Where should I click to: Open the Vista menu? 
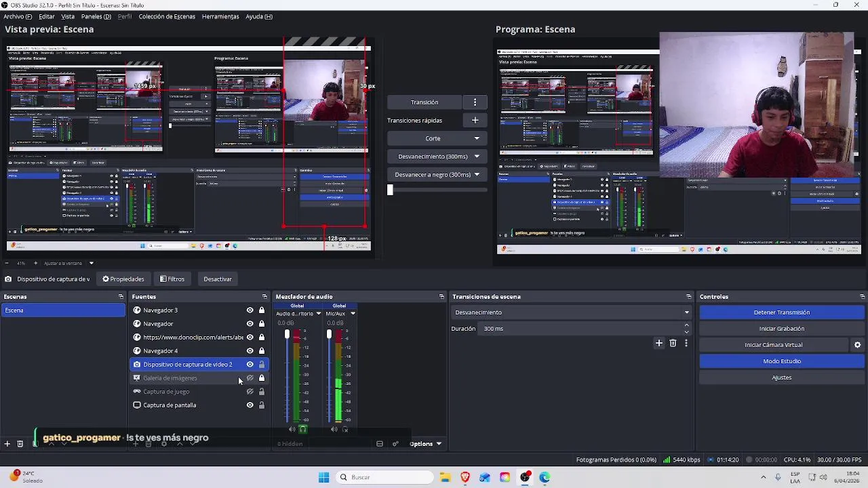click(x=68, y=16)
